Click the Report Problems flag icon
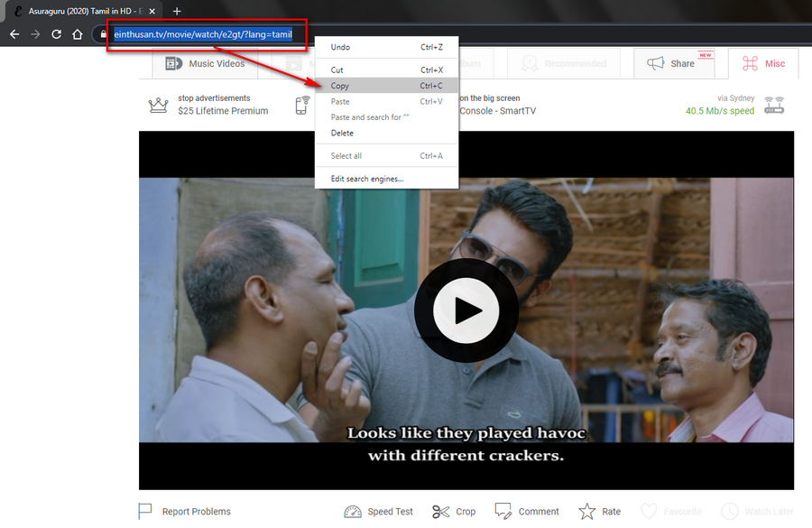The height and width of the screenshot is (528, 812). (x=145, y=512)
